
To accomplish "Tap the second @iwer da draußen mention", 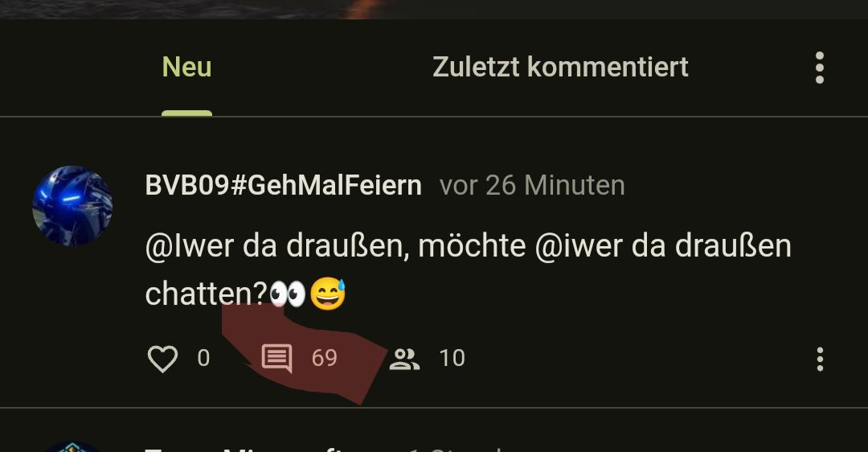I will [663, 245].
